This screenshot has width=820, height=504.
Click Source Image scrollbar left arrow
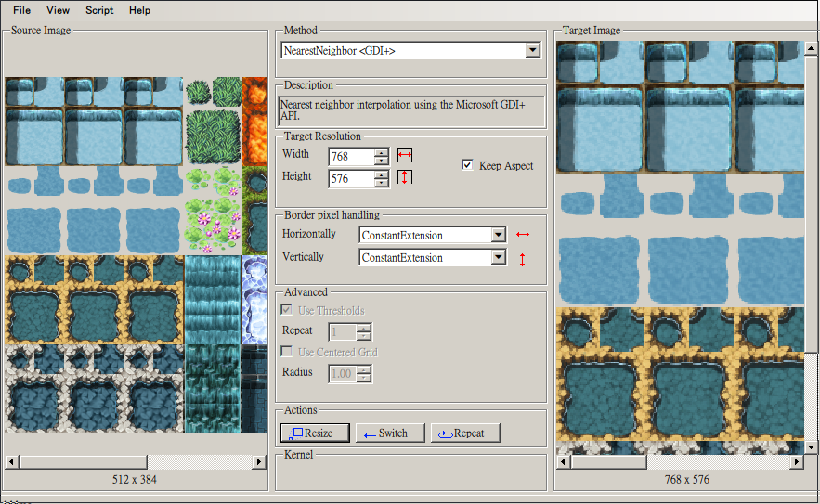[x=12, y=461]
